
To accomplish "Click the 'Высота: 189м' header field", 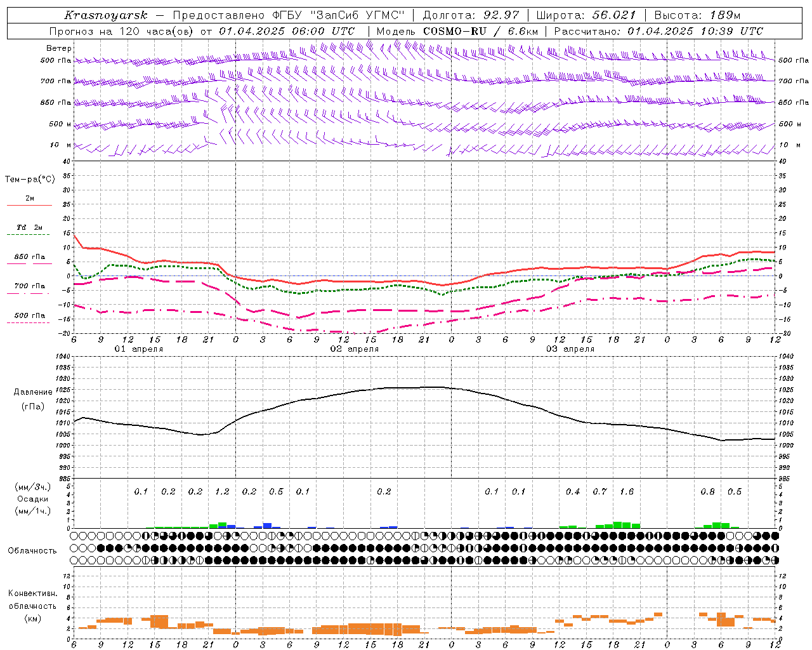I will point(697,15).
